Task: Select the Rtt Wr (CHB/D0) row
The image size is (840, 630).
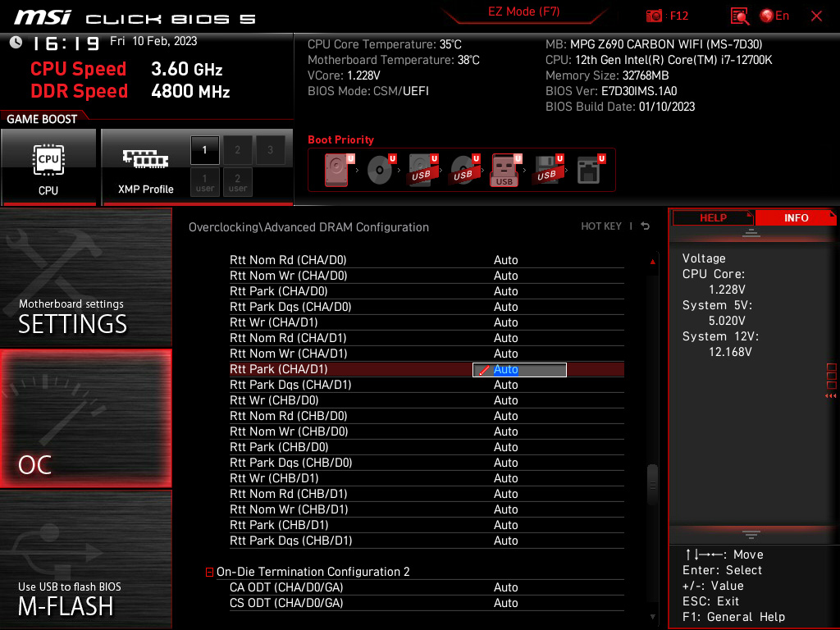Action: [427, 400]
